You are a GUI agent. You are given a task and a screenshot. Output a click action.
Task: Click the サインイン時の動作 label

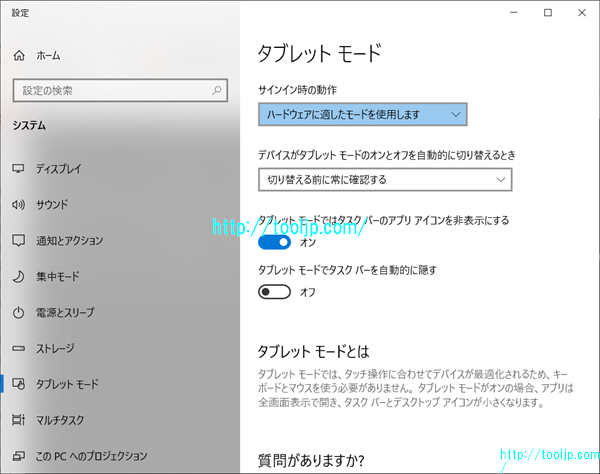point(297,90)
